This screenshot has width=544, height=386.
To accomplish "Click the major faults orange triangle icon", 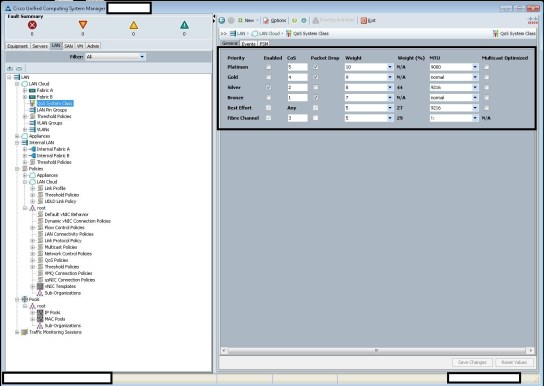I will click(83, 25).
